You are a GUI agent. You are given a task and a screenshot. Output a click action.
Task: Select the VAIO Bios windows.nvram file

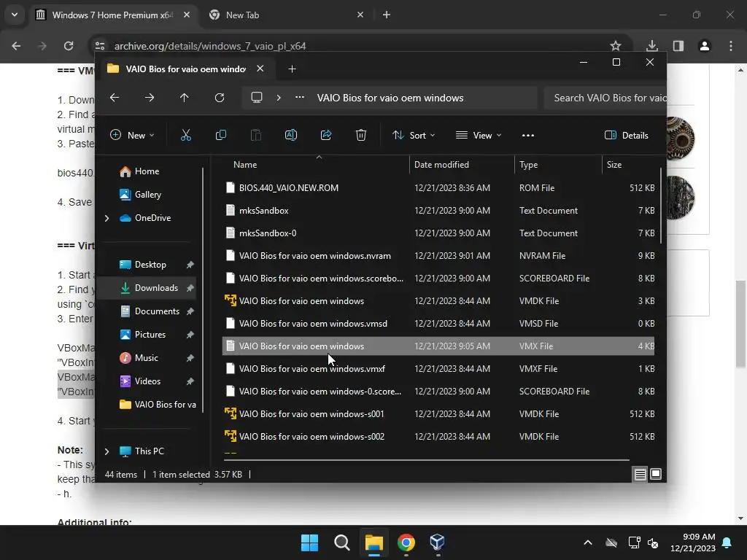438,256
